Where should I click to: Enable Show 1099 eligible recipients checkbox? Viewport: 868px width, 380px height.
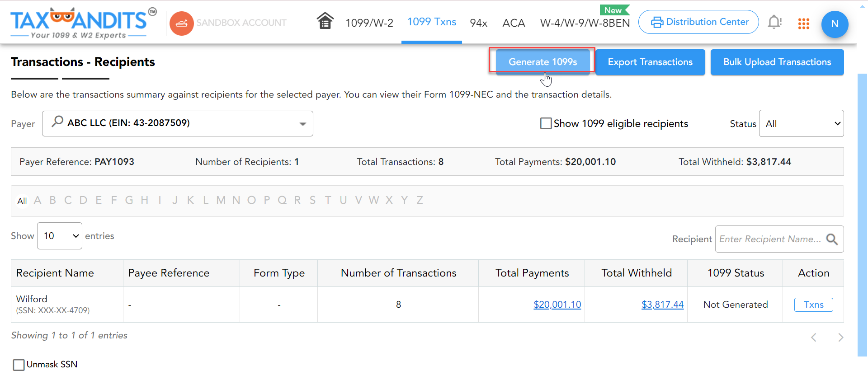(546, 123)
